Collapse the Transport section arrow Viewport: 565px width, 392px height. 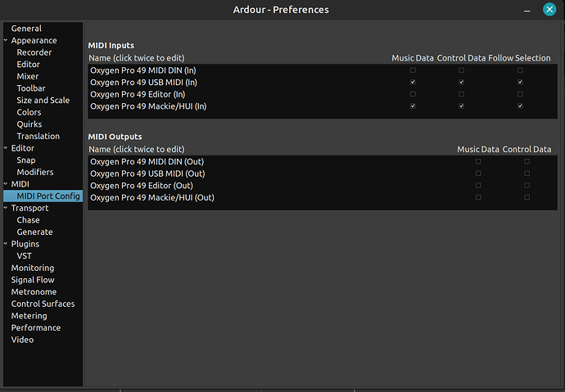click(6, 208)
